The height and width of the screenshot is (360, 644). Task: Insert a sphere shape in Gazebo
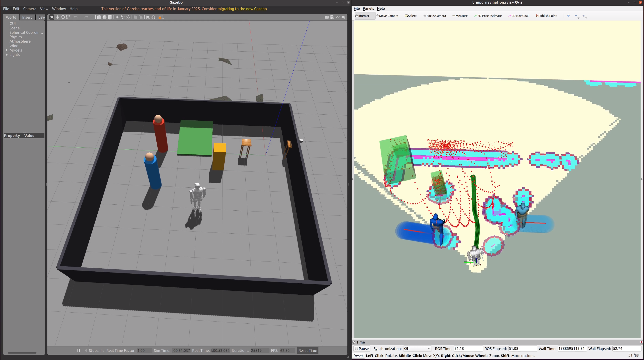click(x=105, y=17)
